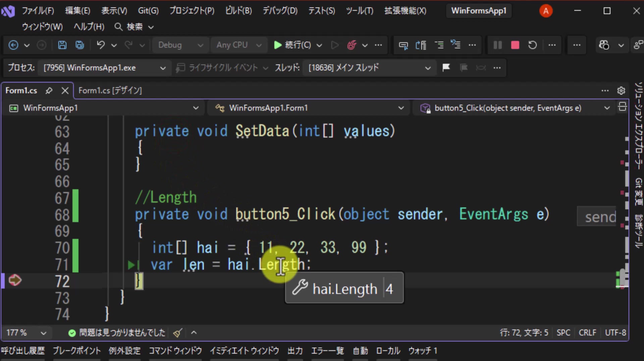
Task: Open the search box in menu bar
Action: [x=133, y=27]
